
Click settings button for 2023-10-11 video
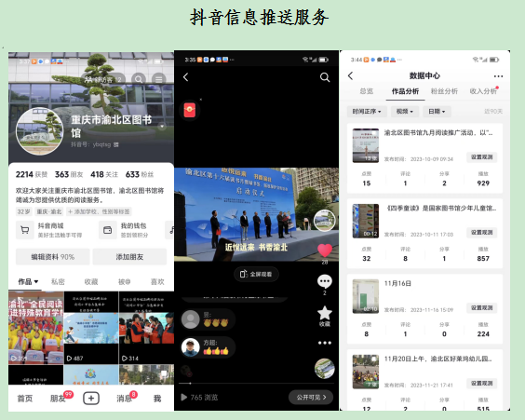(482, 233)
